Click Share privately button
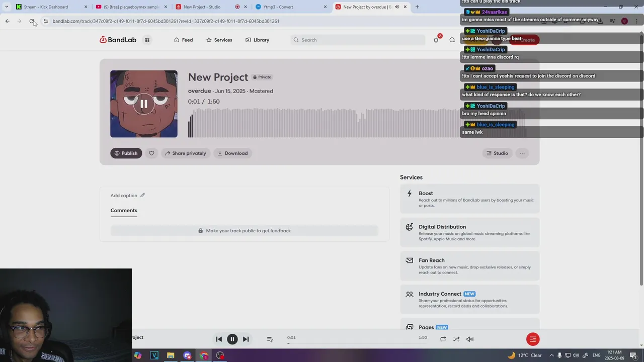Image resolution: width=644 pixels, height=362 pixels. [x=185, y=153]
